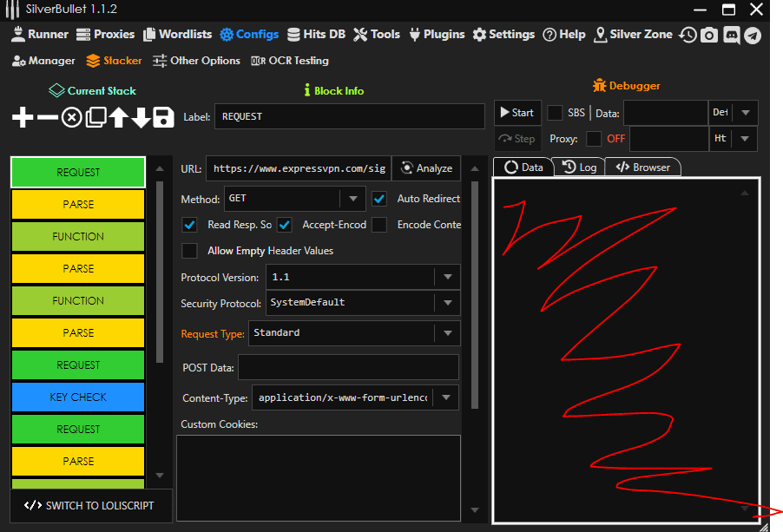Click the Block Info icon
This screenshot has height=532, width=783.
point(307,90)
